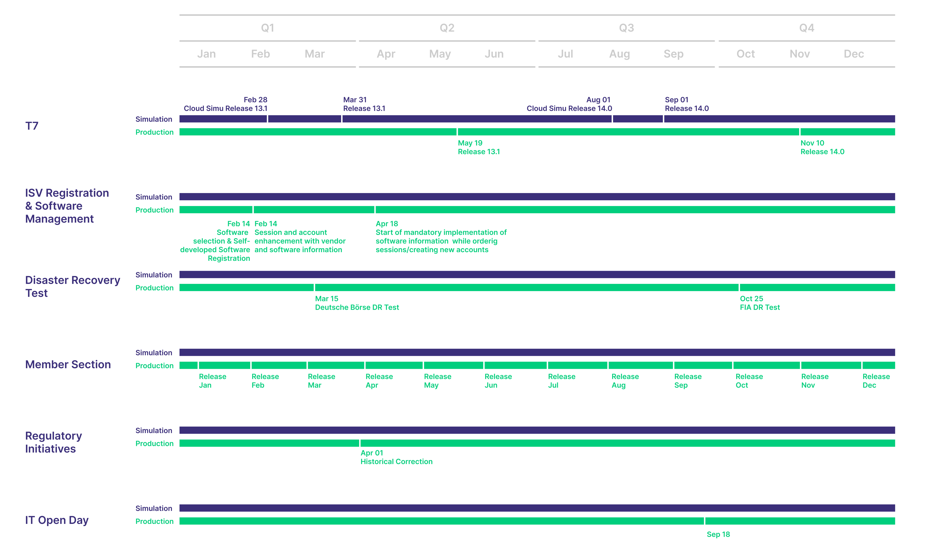Click the Disaster Recovery Test title
The image size is (932, 560).
click(72, 286)
